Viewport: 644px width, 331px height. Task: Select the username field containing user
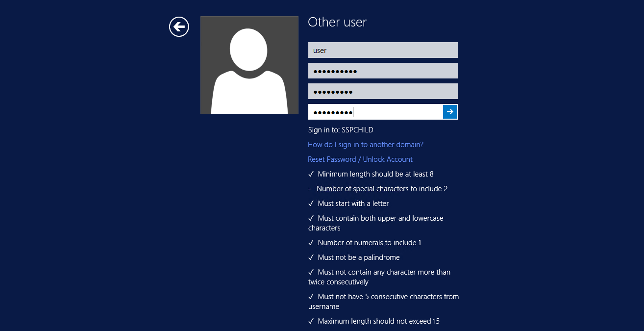pyautogui.click(x=382, y=50)
